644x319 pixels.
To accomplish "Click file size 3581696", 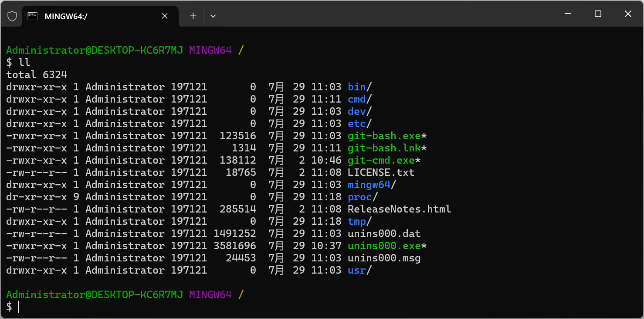I will tap(235, 246).
